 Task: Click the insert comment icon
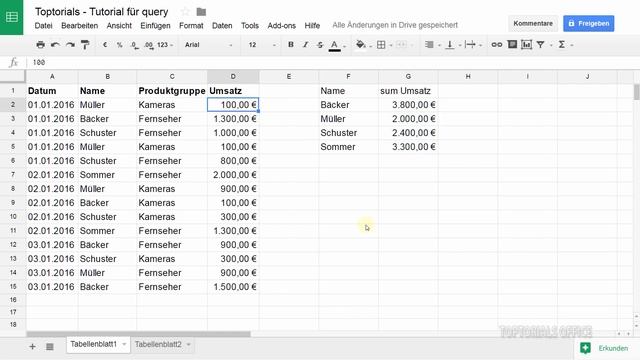pyautogui.click(x=512, y=44)
